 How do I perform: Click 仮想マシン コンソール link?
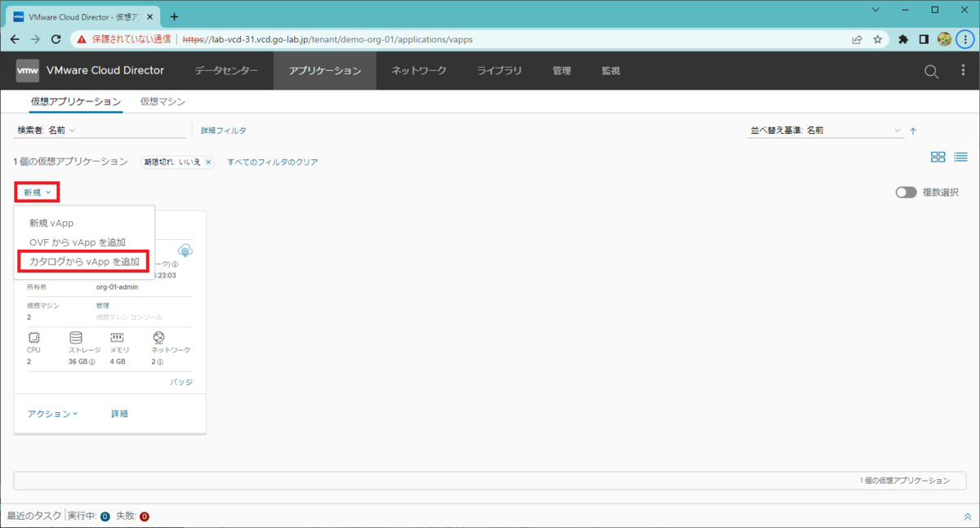click(129, 317)
